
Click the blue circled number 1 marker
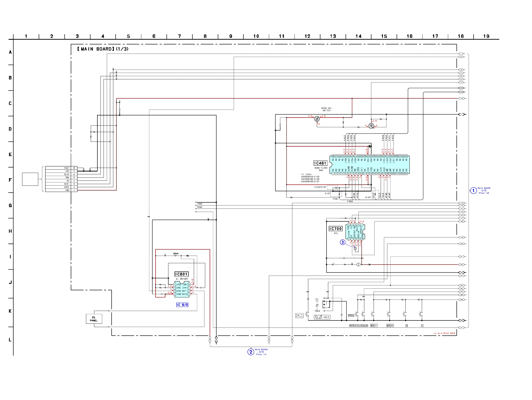tap(473, 190)
